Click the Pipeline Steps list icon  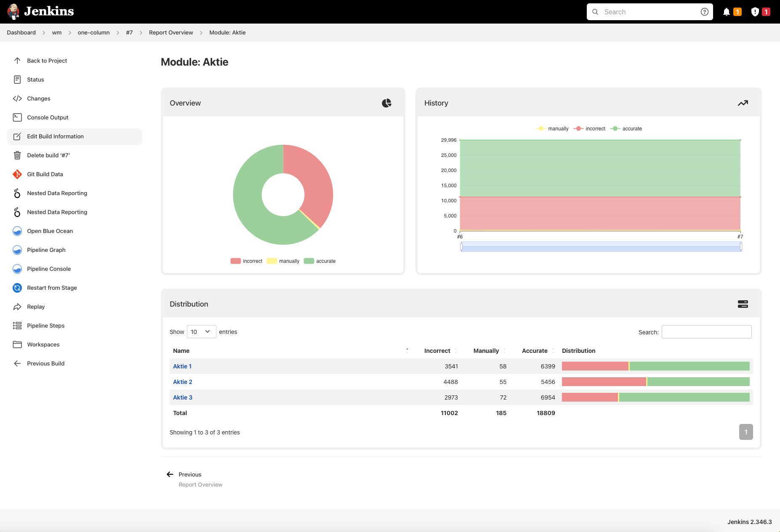17,326
